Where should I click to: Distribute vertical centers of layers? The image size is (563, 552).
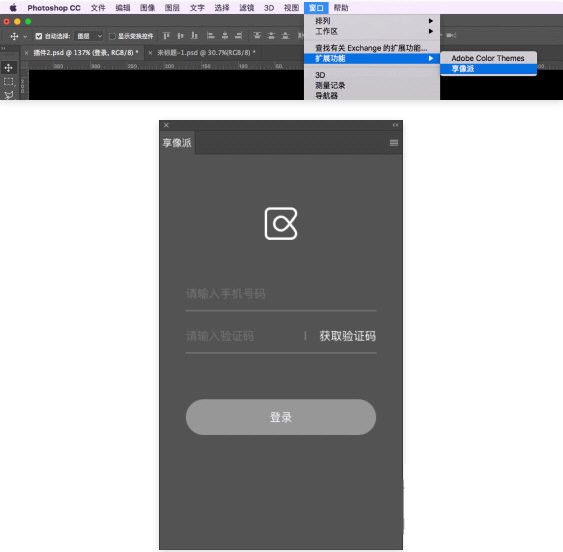click(x=271, y=36)
